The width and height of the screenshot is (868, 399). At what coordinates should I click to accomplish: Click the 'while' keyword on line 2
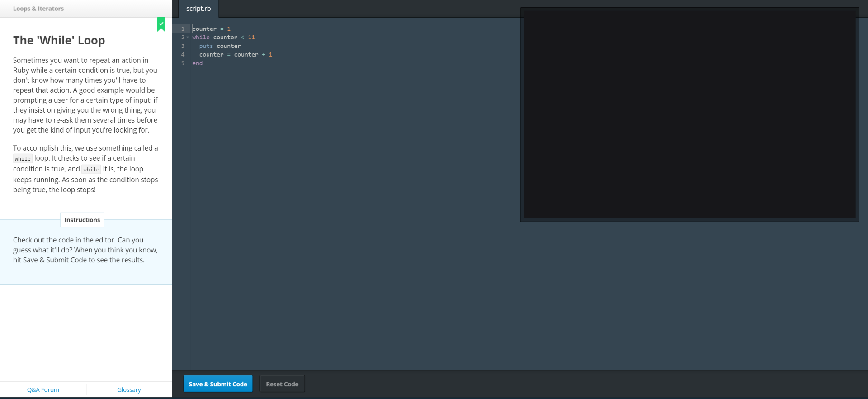click(201, 38)
